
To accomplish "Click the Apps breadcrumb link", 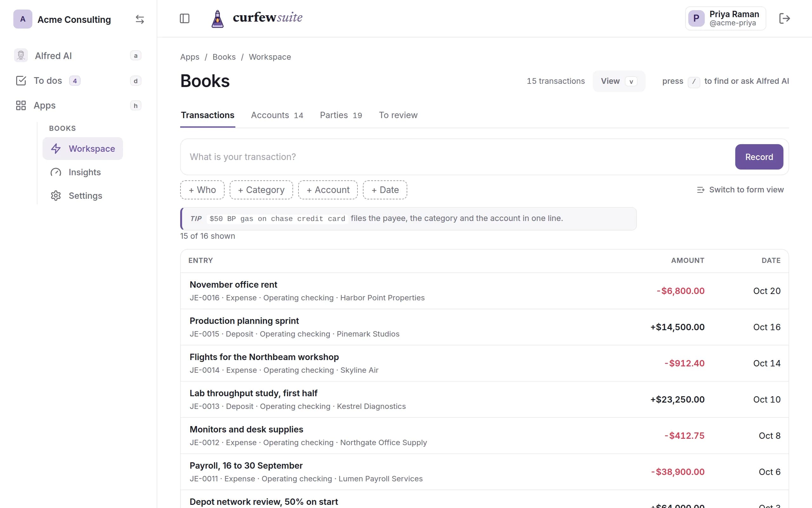I will pos(190,57).
